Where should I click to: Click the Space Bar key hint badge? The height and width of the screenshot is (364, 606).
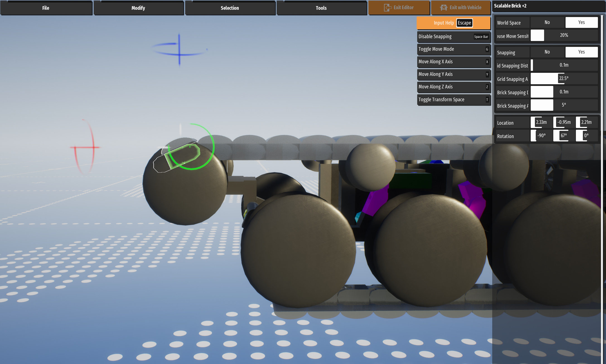click(x=481, y=37)
